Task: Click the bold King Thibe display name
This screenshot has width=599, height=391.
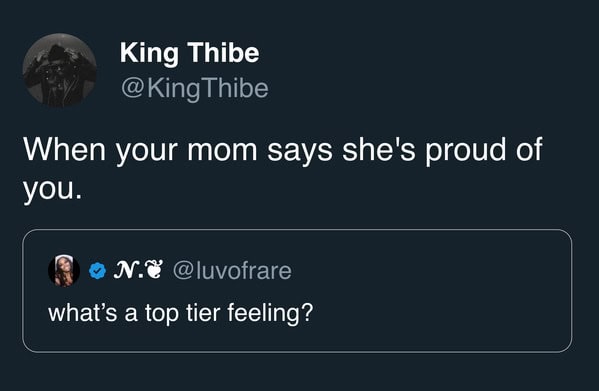Action: [189, 53]
